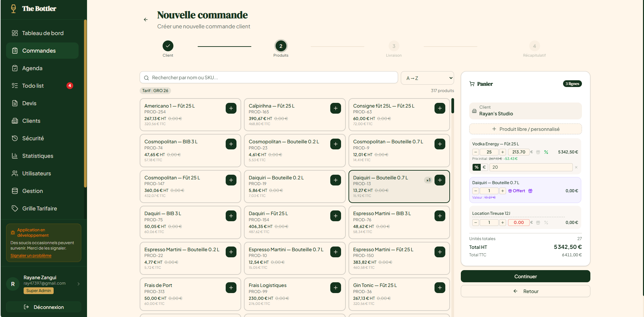Add Consigne fût 25L to cart

(x=440, y=108)
